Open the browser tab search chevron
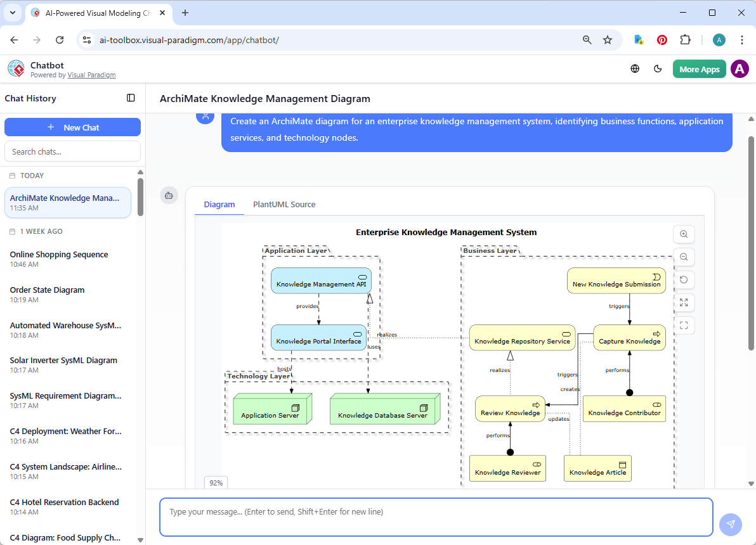This screenshot has height=545, width=756. 12,13
